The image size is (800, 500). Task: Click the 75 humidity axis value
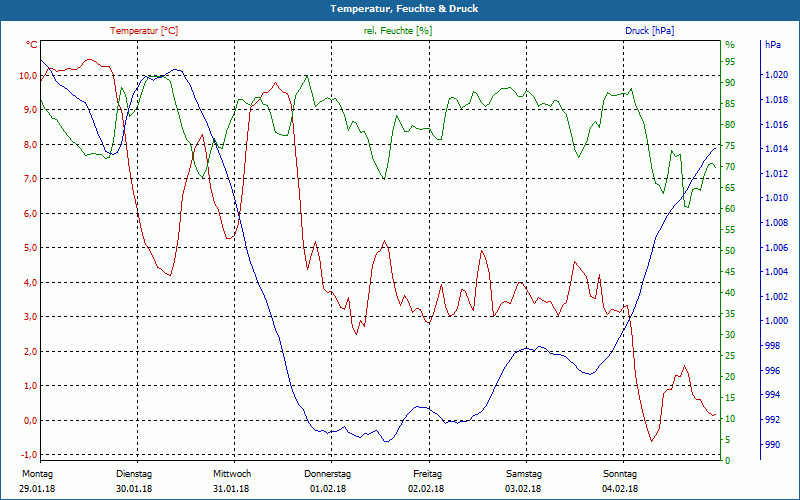(x=730, y=146)
